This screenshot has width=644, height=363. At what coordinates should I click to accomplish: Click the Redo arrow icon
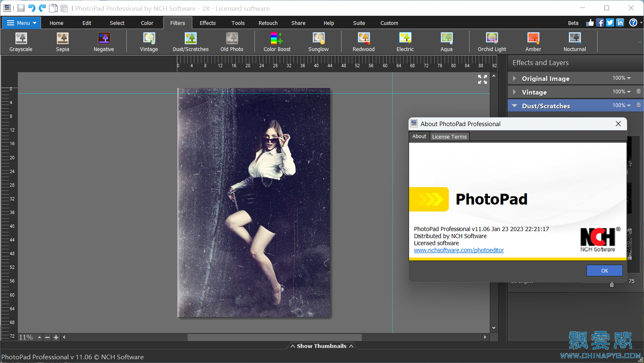pos(42,8)
